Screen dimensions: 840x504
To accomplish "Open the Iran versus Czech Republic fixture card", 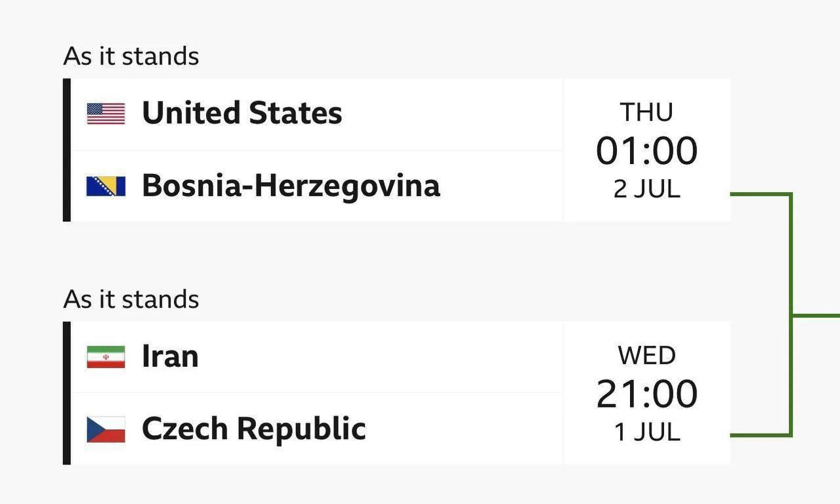I will coord(396,393).
